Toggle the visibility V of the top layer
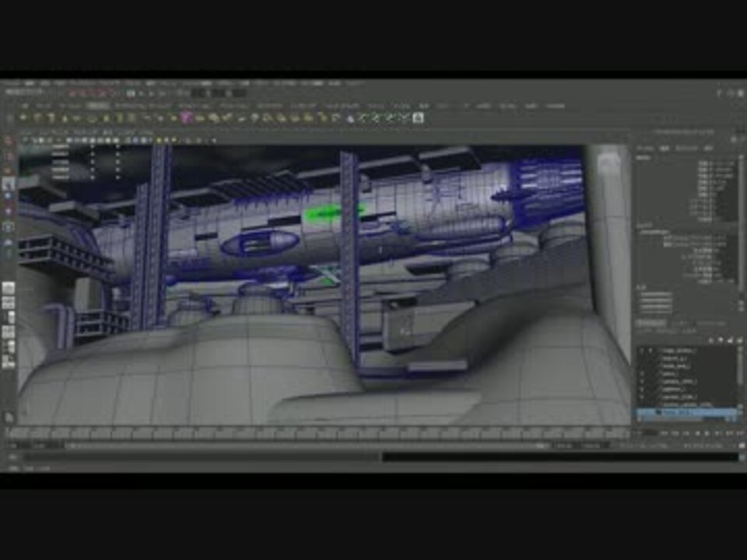Screen dimensions: 747x560 click(642, 351)
